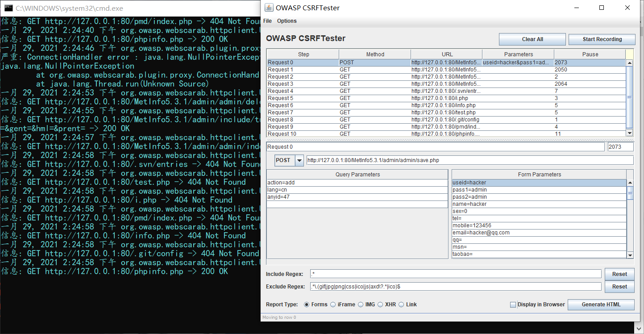
Task: Click the save.php URL input field
Action: pos(470,160)
